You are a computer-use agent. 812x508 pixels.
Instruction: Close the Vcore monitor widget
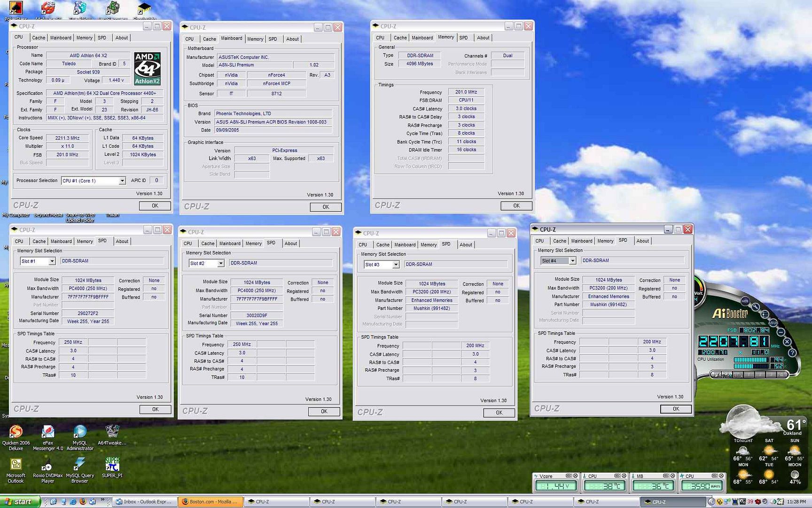tap(575, 476)
